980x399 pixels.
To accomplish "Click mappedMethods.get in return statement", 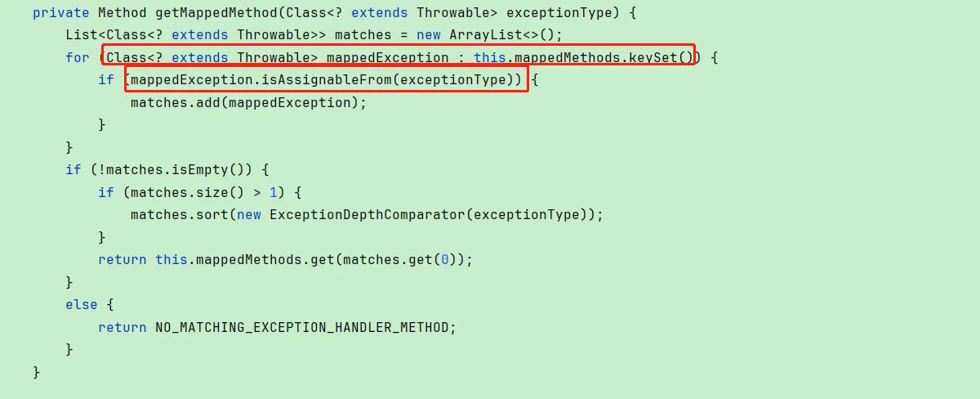I will [265, 259].
